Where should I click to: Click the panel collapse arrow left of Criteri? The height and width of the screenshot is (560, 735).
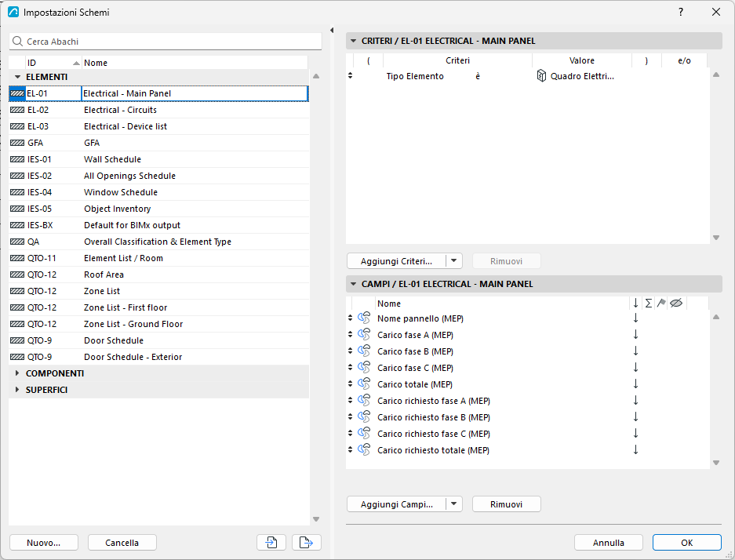pyautogui.click(x=332, y=31)
